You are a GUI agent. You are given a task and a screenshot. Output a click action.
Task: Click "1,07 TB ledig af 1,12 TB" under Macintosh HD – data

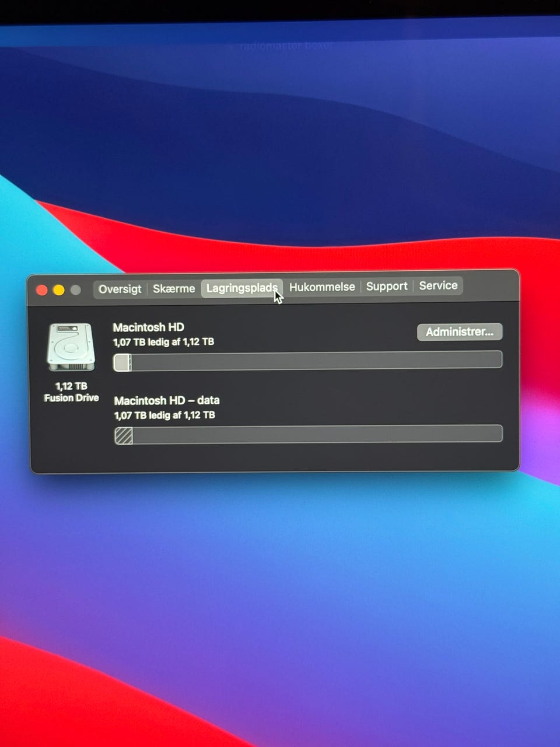pos(164,416)
